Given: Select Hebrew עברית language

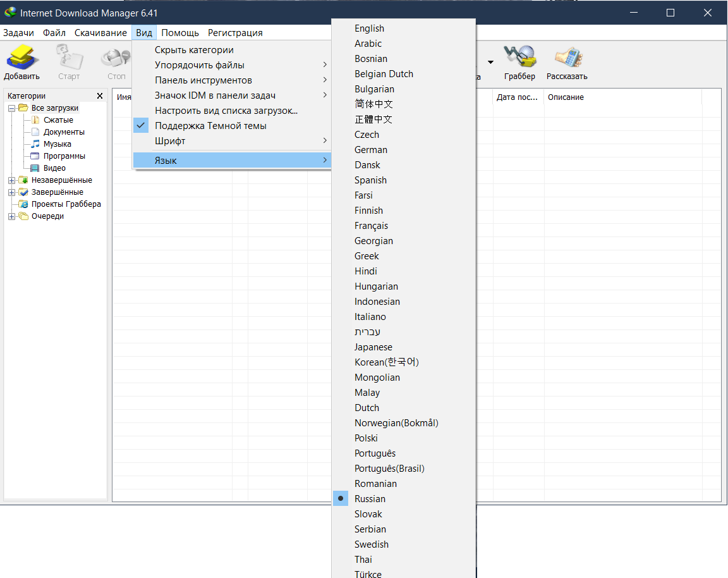Looking at the screenshot, I should click(x=404, y=332).
